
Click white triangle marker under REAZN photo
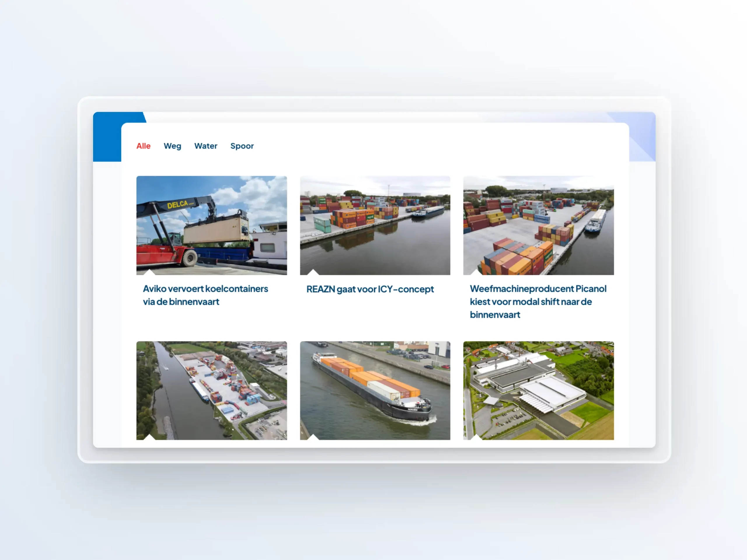click(313, 272)
